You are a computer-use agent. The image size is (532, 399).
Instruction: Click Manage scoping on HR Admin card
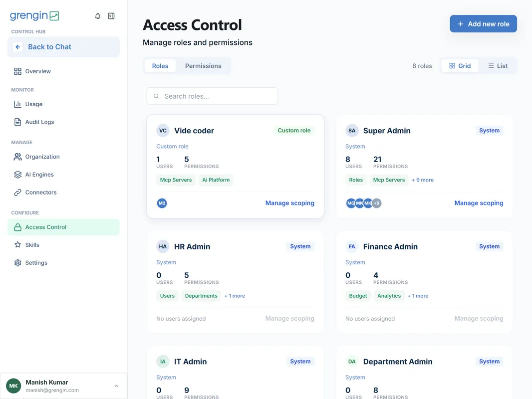290,319
